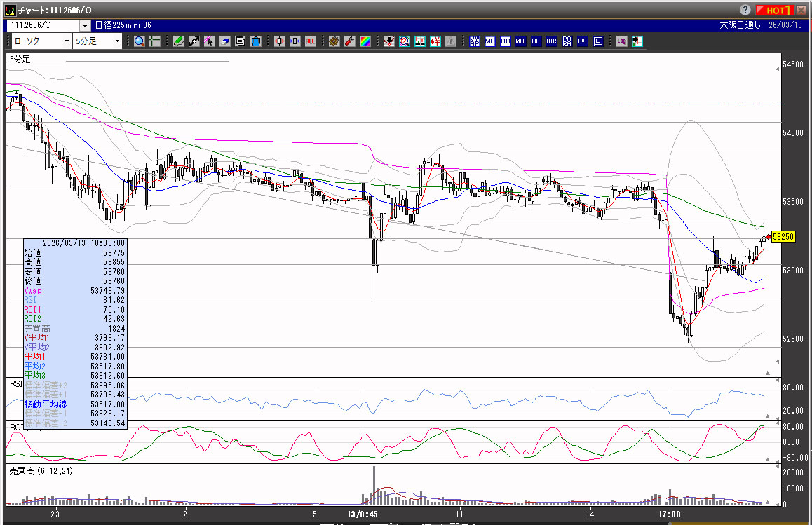Click the red ALL toolbar icon
This screenshot has height=525, width=812.
pyautogui.click(x=310, y=41)
